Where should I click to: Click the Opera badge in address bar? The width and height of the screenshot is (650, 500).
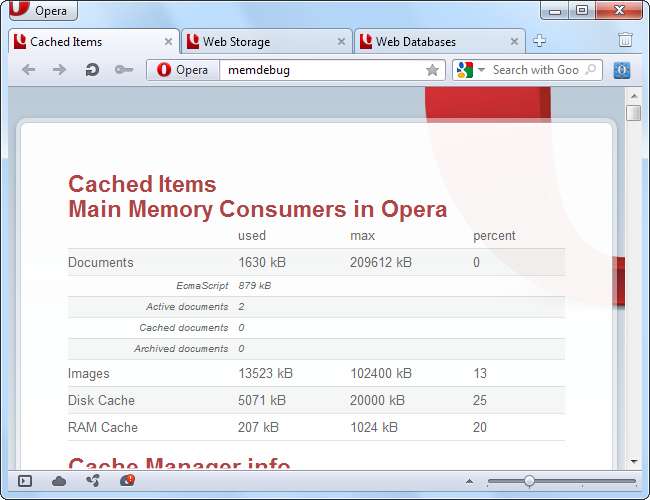tap(183, 70)
